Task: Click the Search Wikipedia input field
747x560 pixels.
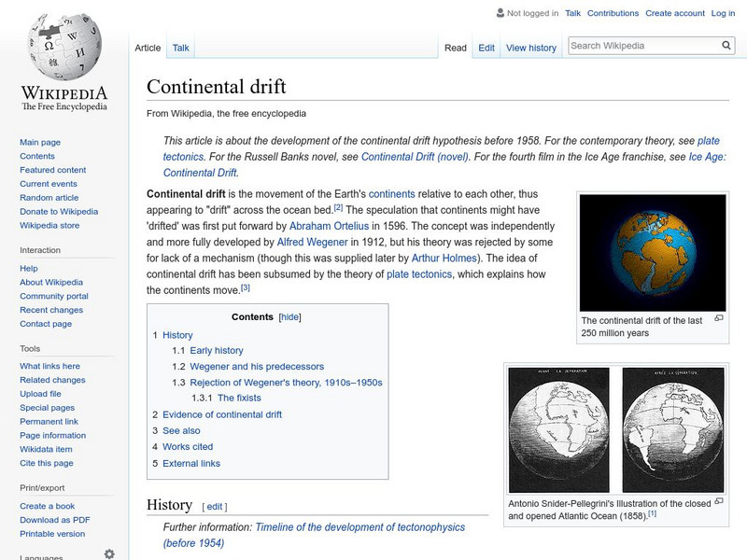Action: [x=644, y=46]
